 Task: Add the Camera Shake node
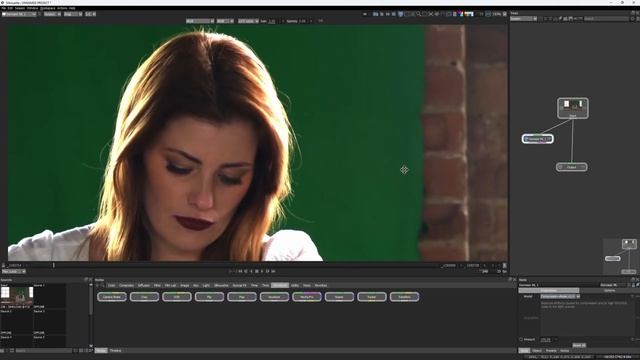tap(112, 297)
